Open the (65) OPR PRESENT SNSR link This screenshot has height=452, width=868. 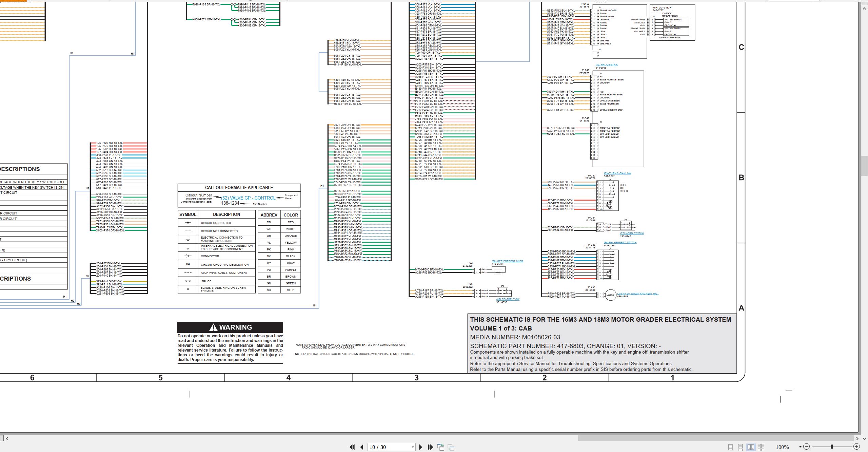click(x=507, y=261)
